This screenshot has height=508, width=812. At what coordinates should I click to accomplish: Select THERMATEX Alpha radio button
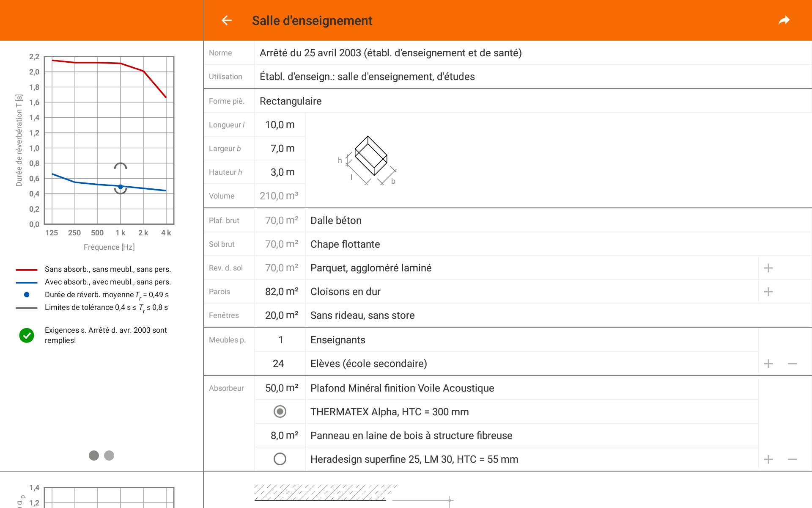click(280, 411)
